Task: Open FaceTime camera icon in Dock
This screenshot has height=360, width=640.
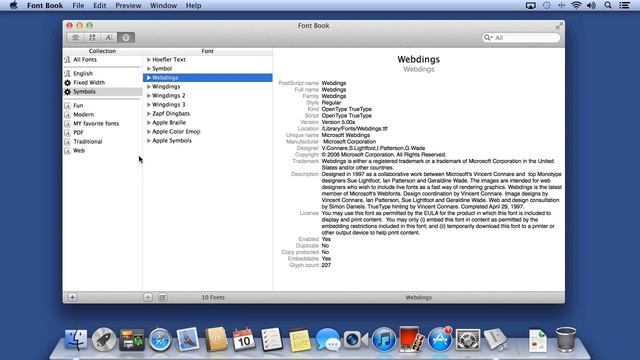Action: (355, 340)
